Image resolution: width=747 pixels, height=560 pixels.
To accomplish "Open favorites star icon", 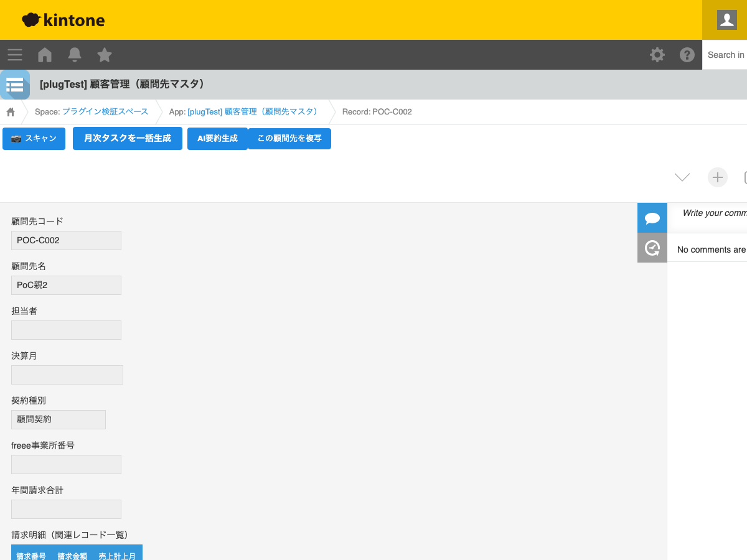I will coord(105,55).
